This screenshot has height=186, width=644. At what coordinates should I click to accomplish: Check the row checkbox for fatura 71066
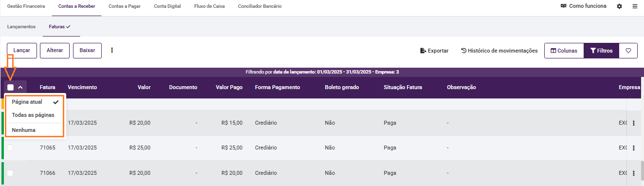point(10,173)
